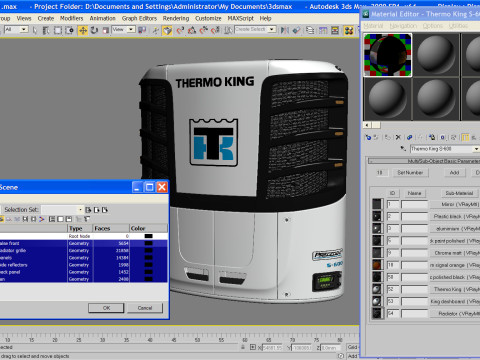Click red arrow icon in Scene dialog toolbar
The height and width of the screenshot is (360, 480).
(x=42, y=219)
